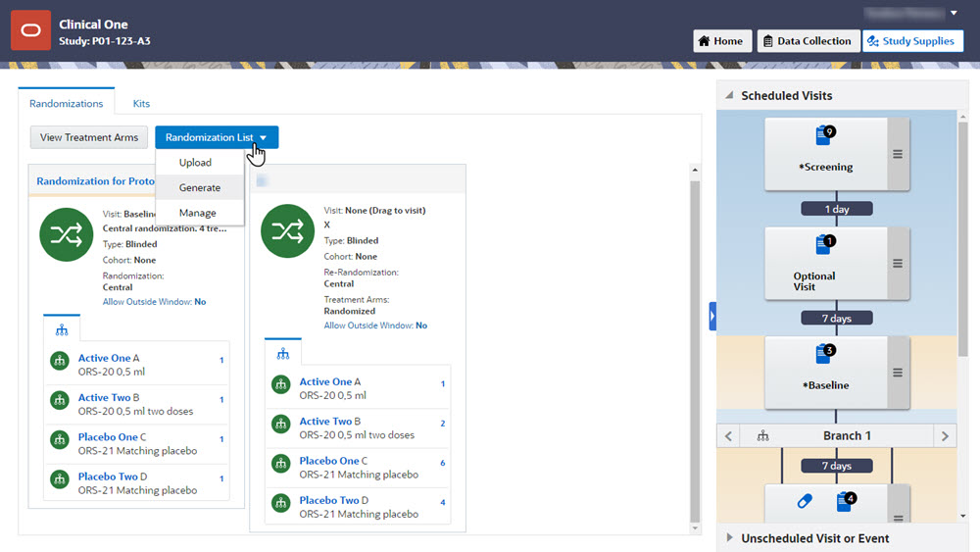Click scroll-down arrow of randomization list
980x552 pixels.
coord(695,528)
